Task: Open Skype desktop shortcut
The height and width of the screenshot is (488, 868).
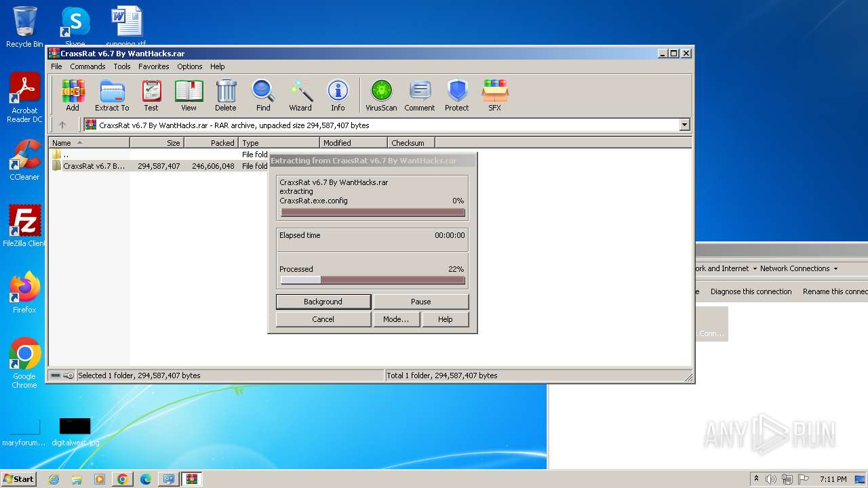Action: tap(75, 27)
